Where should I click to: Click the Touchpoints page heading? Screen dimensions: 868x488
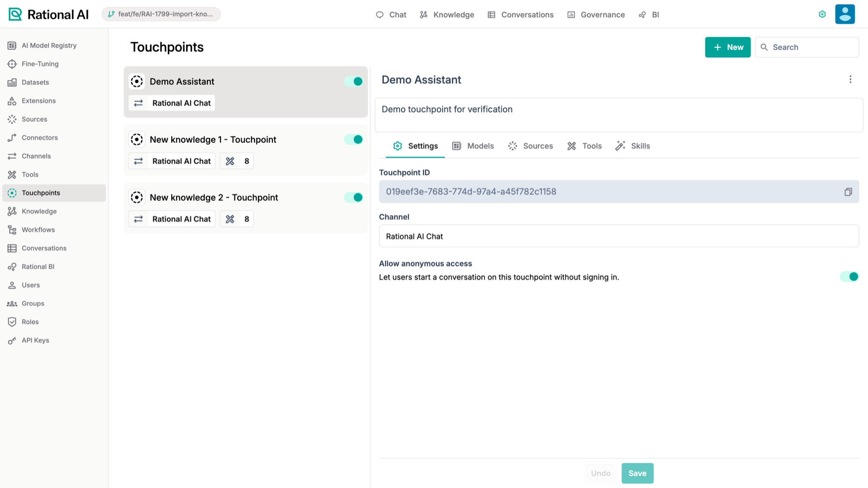(x=167, y=47)
